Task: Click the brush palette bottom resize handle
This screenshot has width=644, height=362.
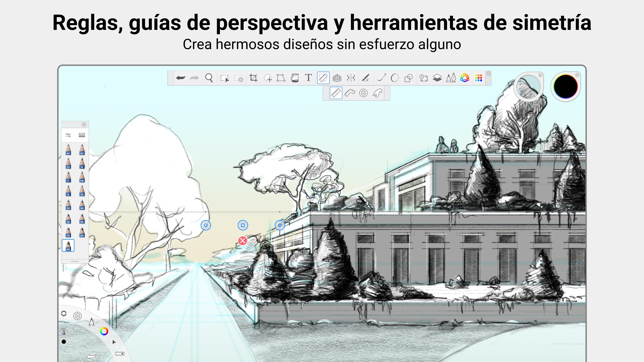Action: (x=75, y=261)
